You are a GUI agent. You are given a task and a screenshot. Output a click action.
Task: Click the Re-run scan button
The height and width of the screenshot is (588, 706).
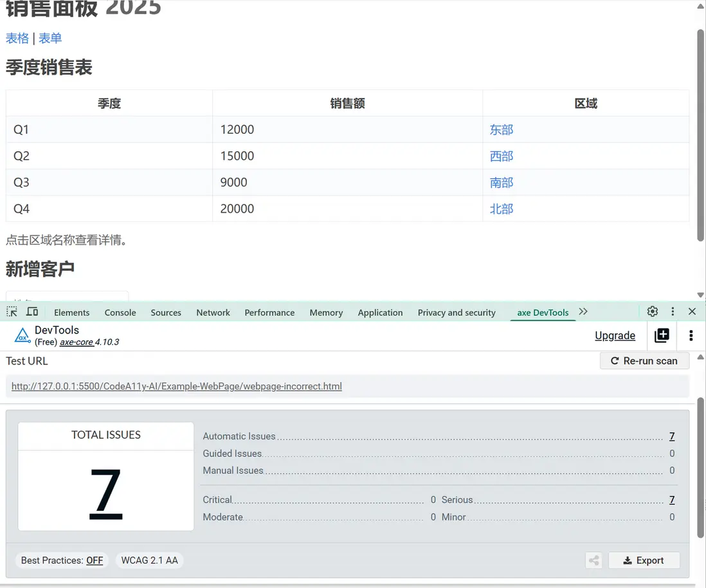[644, 361]
